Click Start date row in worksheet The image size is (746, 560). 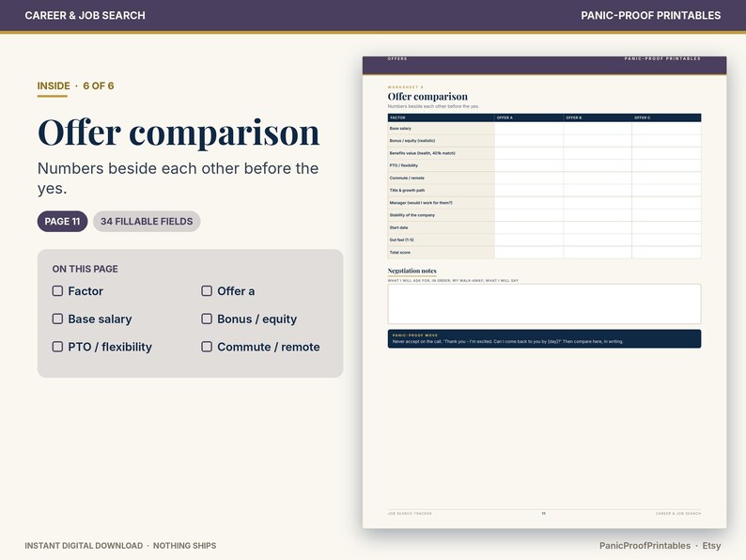point(544,227)
